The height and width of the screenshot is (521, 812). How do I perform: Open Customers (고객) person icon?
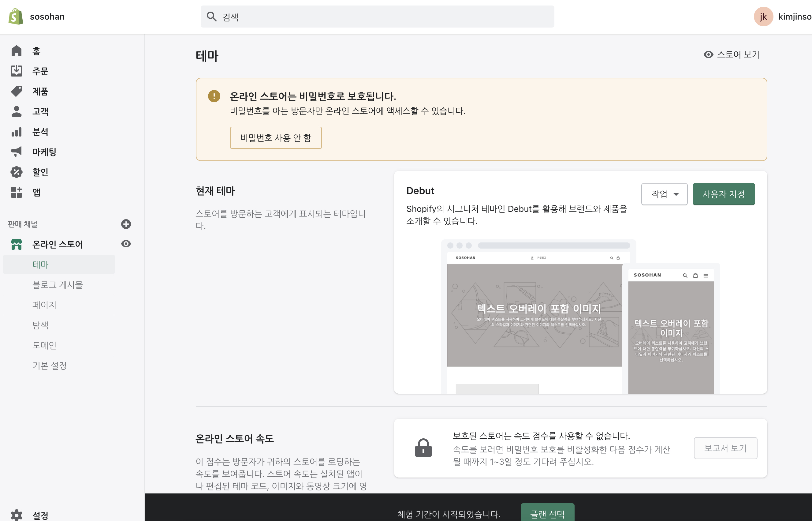coord(16,111)
